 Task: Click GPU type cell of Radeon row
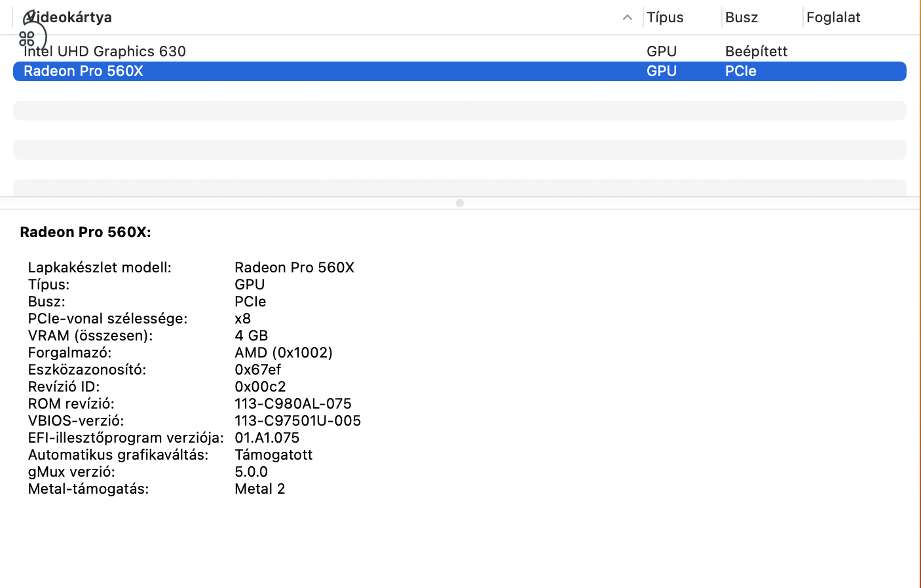click(662, 71)
